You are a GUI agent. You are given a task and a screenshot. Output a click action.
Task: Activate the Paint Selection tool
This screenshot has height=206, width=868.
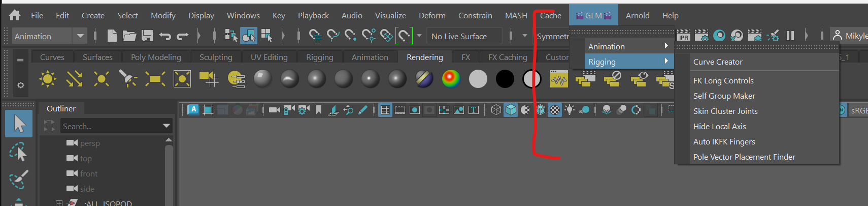(18, 179)
